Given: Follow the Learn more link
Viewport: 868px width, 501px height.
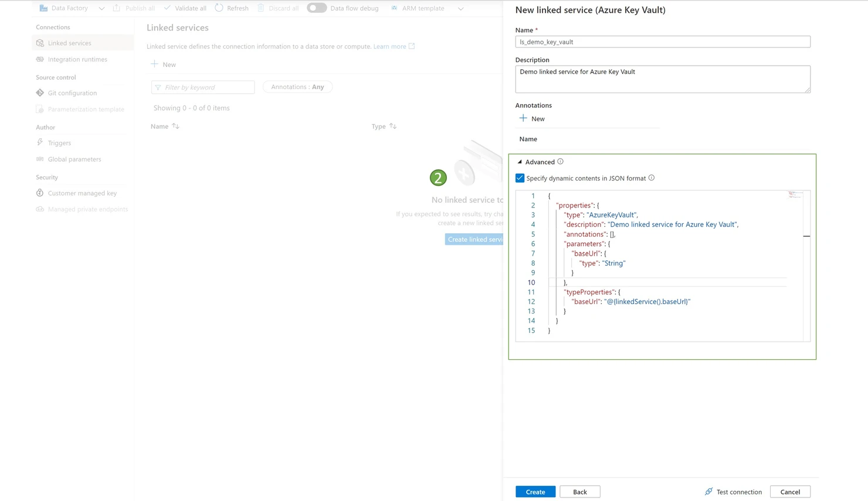Looking at the screenshot, I should coord(389,46).
